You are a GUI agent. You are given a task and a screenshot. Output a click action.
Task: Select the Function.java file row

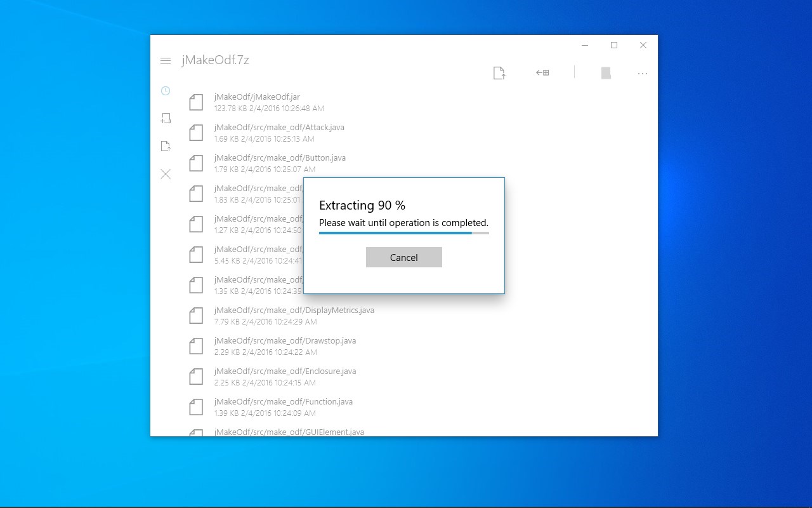tap(419, 407)
